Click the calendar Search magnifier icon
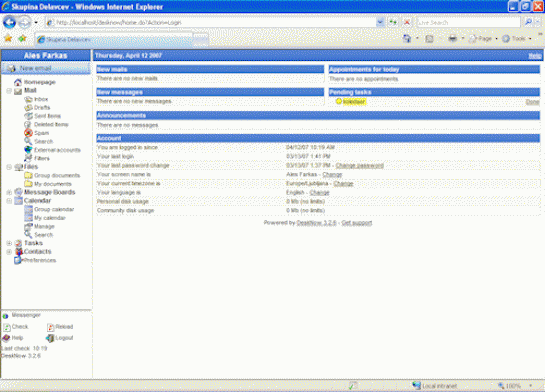 tap(28, 235)
